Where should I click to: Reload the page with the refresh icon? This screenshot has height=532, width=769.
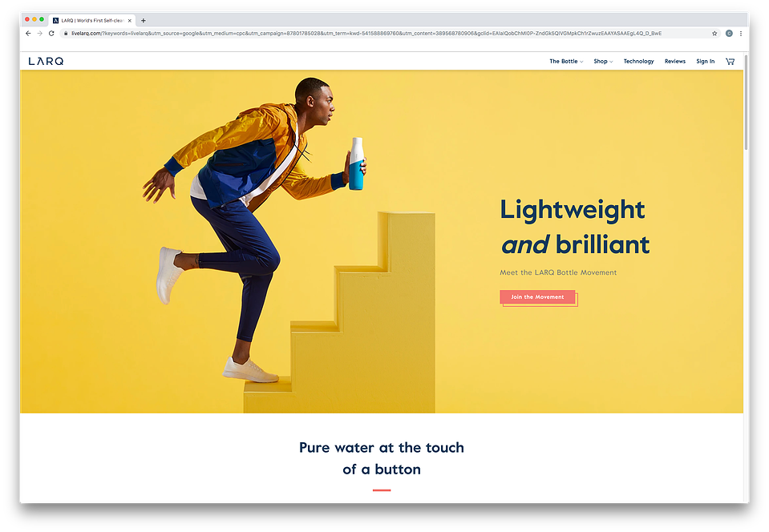pyautogui.click(x=51, y=34)
